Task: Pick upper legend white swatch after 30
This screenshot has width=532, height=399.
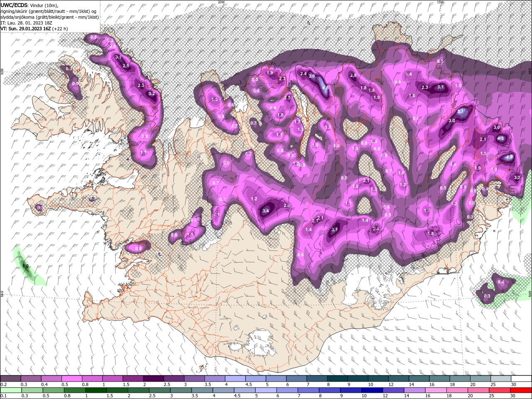Action: tap(521, 379)
